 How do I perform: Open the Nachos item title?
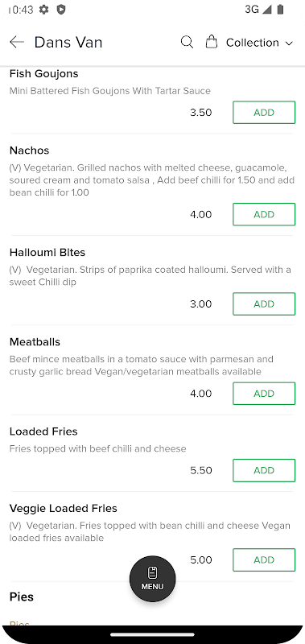tap(29, 151)
